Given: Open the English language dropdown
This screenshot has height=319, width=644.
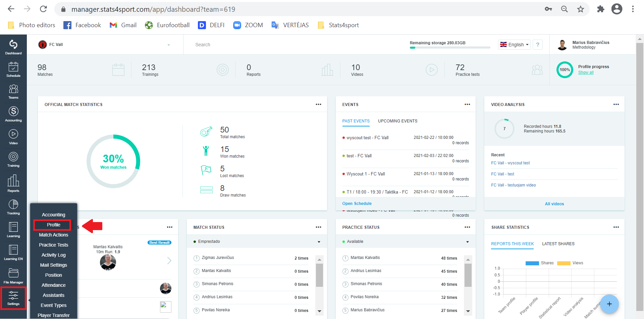Looking at the screenshot, I should tap(514, 45).
